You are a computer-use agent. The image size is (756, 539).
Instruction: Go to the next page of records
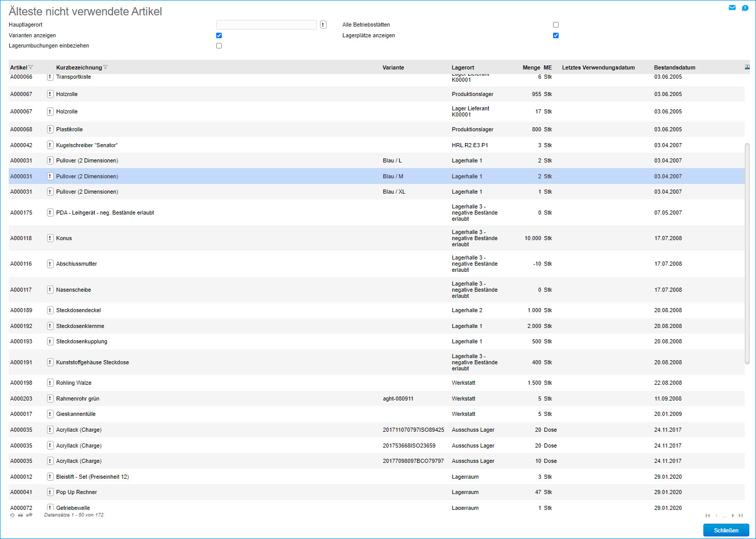point(732,515)
